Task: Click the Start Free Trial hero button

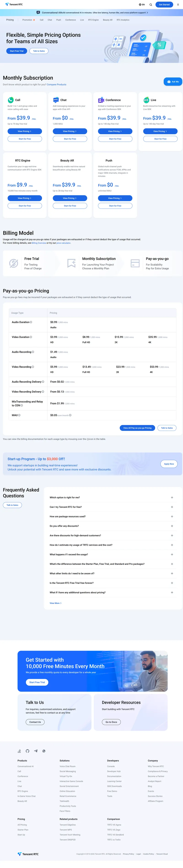Action: (16, 51)
